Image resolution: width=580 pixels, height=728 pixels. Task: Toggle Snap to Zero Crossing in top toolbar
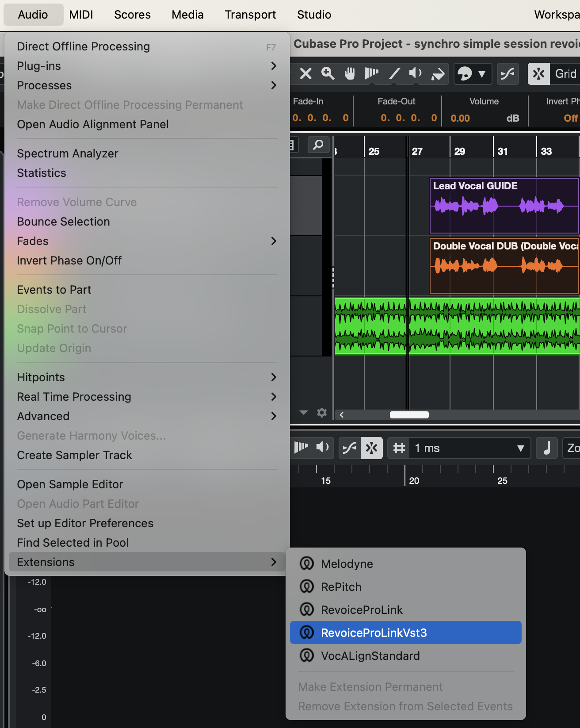[507, 73]
